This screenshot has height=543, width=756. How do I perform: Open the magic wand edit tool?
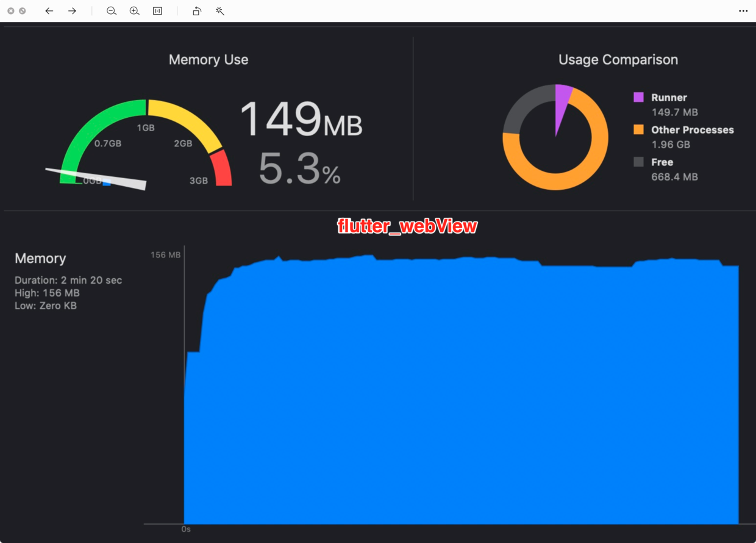tap(220, 11)
